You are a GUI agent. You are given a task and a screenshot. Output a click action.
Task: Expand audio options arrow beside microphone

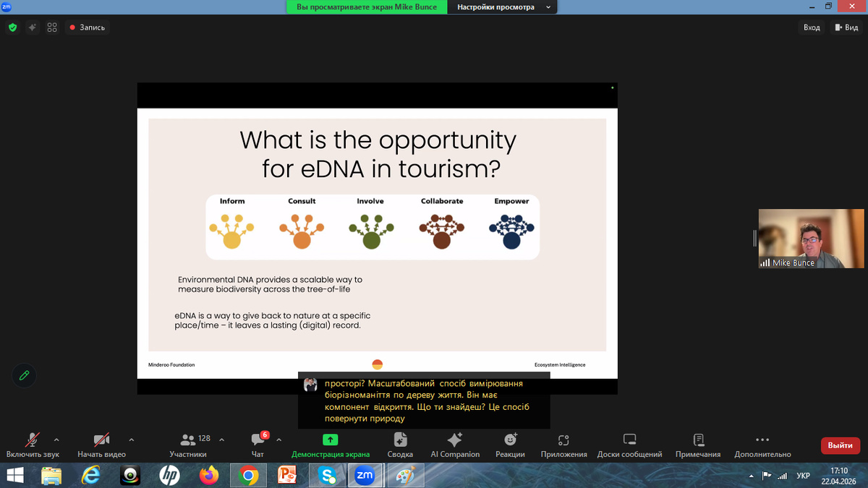coord(56,439)
